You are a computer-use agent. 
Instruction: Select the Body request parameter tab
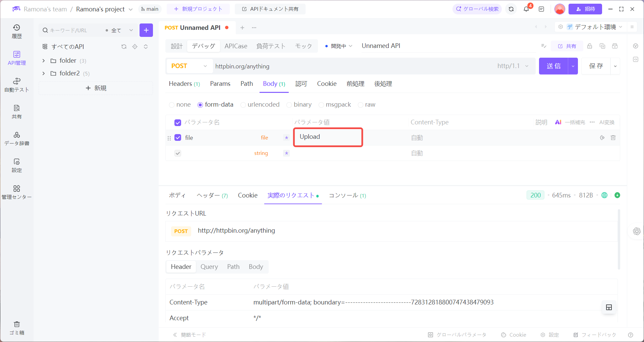[x=256, y=267]
